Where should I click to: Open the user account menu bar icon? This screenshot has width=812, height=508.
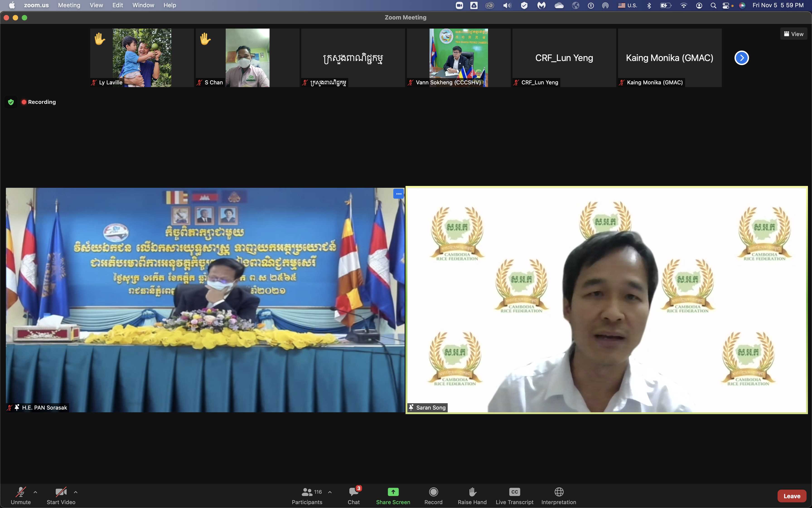pyautogui.click(x=699, y=5)
